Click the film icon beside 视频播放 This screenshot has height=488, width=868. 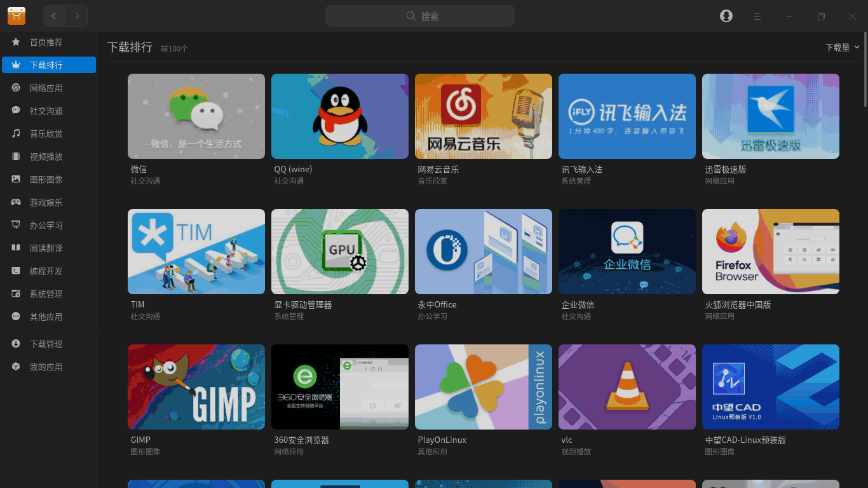point(16,156)
